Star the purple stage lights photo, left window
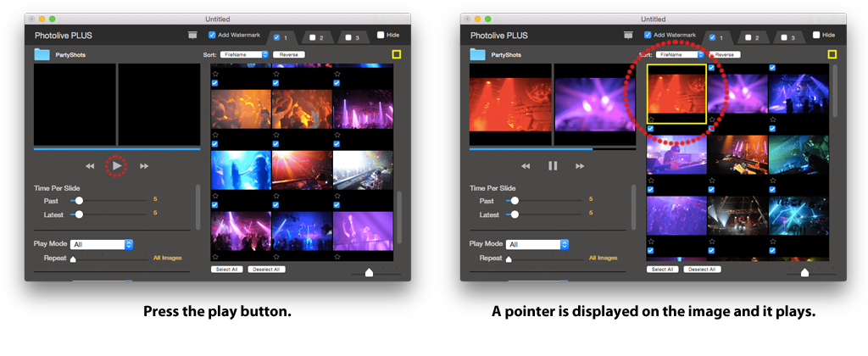The width and height of the screenshot is (868, 356). [336, 135]
